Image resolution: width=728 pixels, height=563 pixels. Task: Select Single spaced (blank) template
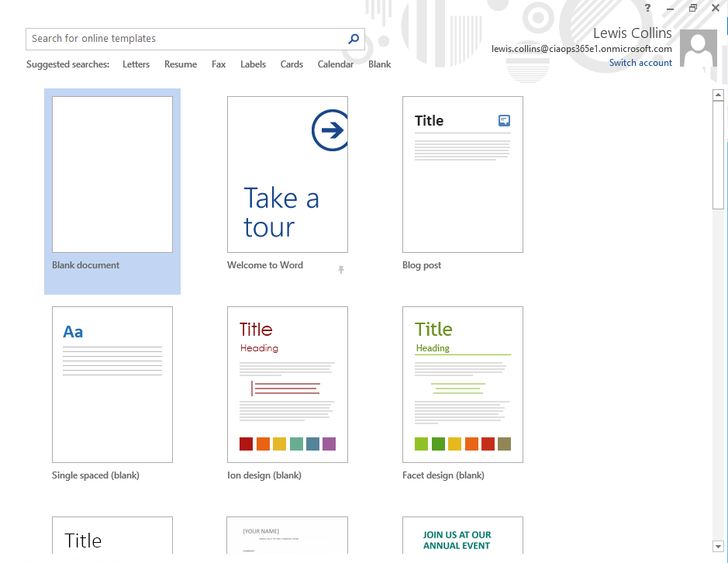112,385
